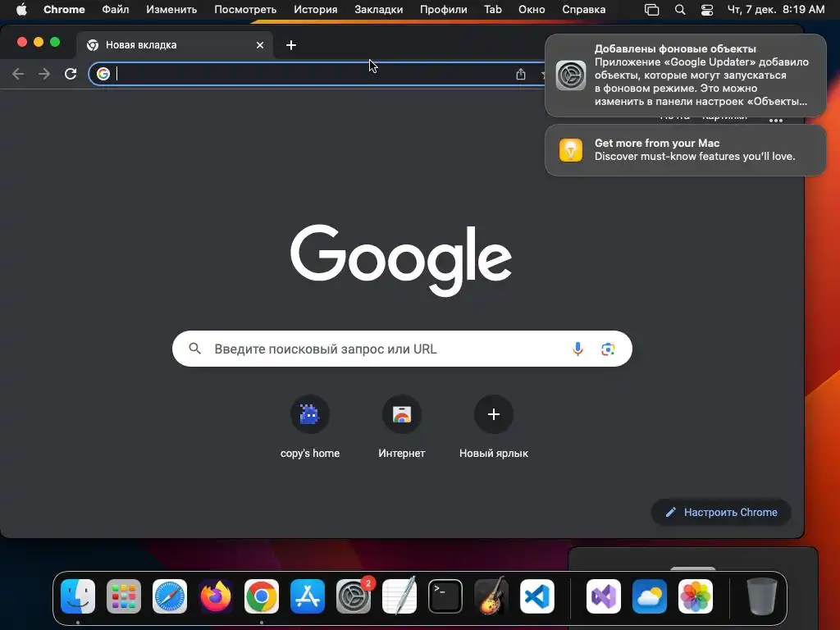840x630 pixels.
Task: Open the Справка menu
Action: (x=583, y=10)
